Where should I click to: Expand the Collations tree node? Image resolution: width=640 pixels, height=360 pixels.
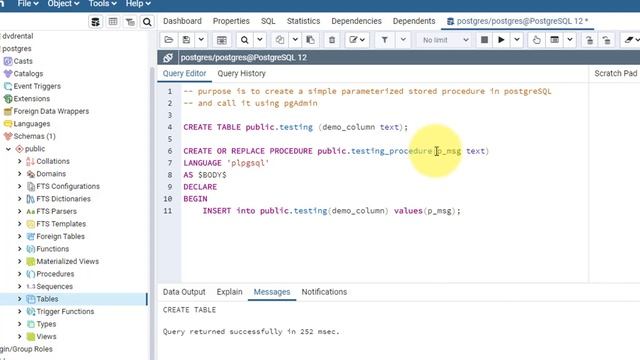pyautogui.click(x=20, y=161)
